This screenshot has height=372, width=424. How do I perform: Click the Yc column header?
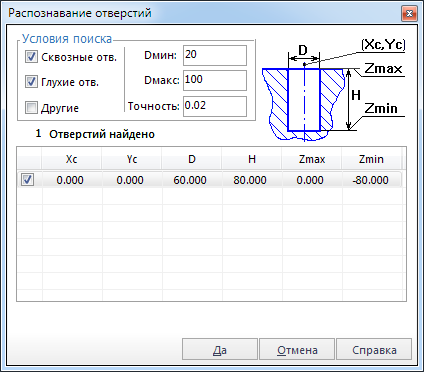132,159
